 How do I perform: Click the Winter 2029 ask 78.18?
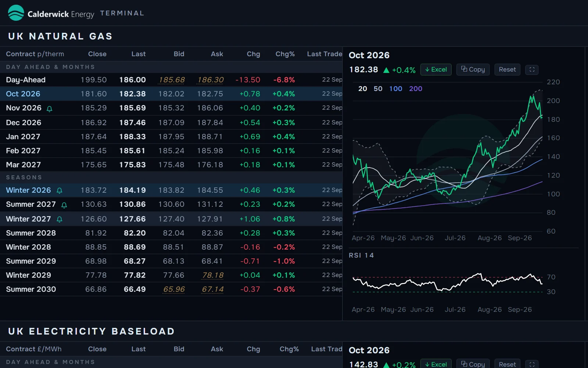point(213,275)
